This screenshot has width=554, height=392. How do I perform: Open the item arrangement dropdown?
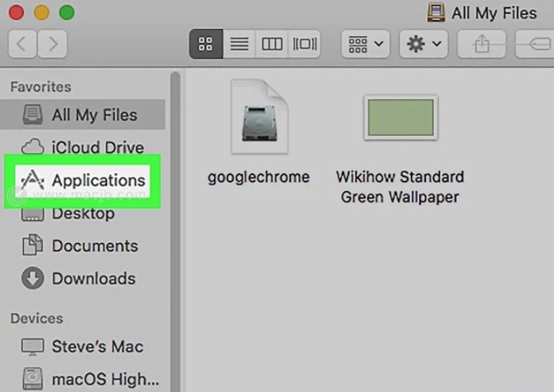tap(365, 44)
